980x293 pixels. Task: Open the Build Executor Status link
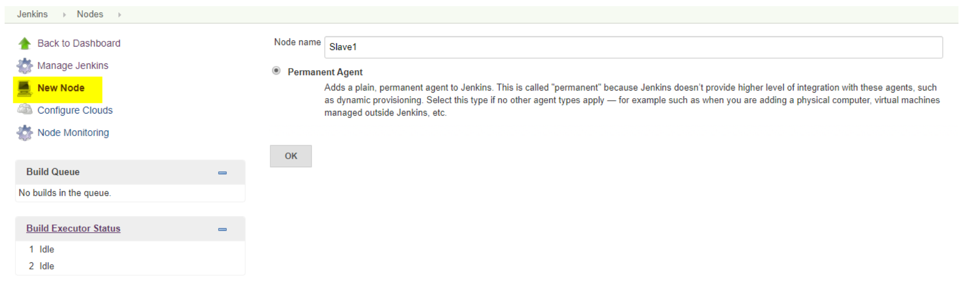[73, 229]
